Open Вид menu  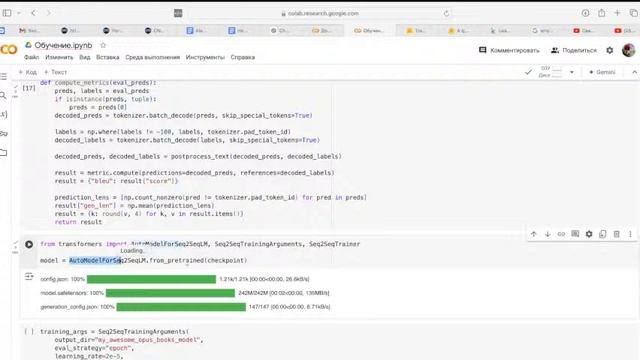click(84, 58)
